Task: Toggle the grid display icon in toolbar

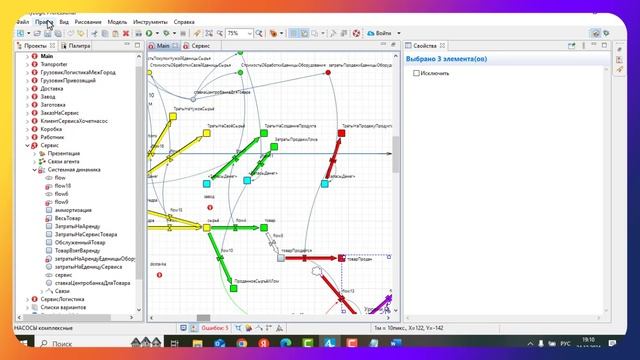Action: pos(294,33)
